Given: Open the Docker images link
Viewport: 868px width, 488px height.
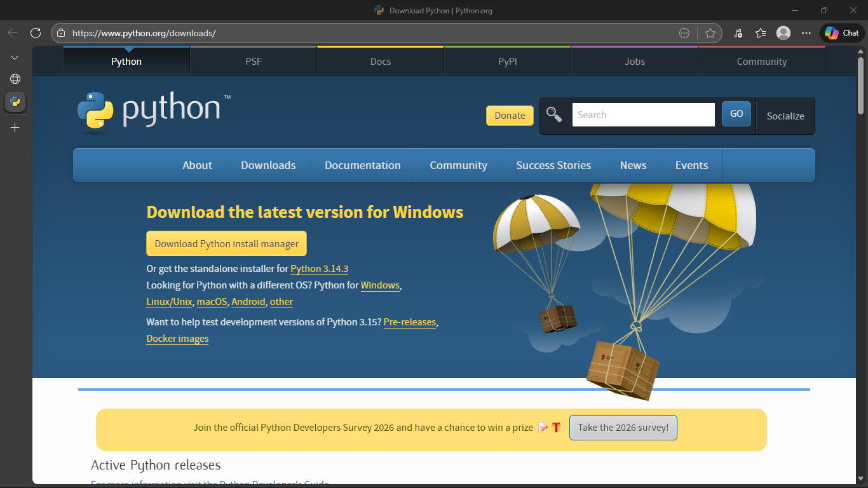Looking at the screenshot, I should 177,339.
